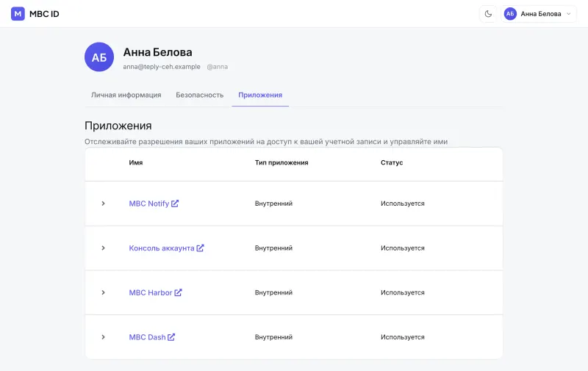Open the Консоль аккаунта link
Viewport: 588px width, 371px height.
click(167, 248)
